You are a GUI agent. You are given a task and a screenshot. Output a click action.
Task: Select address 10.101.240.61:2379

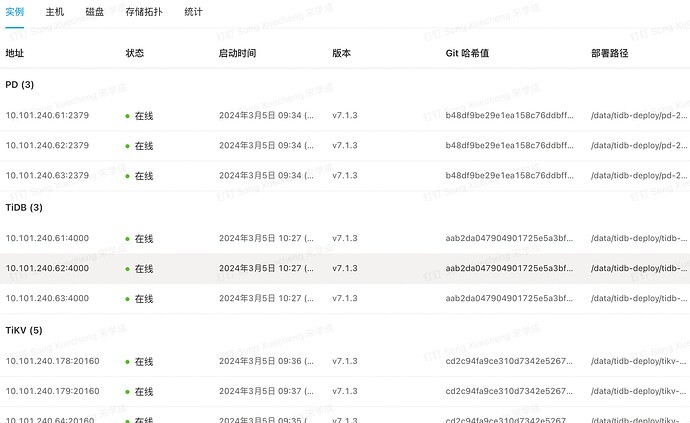coord(47,115)
